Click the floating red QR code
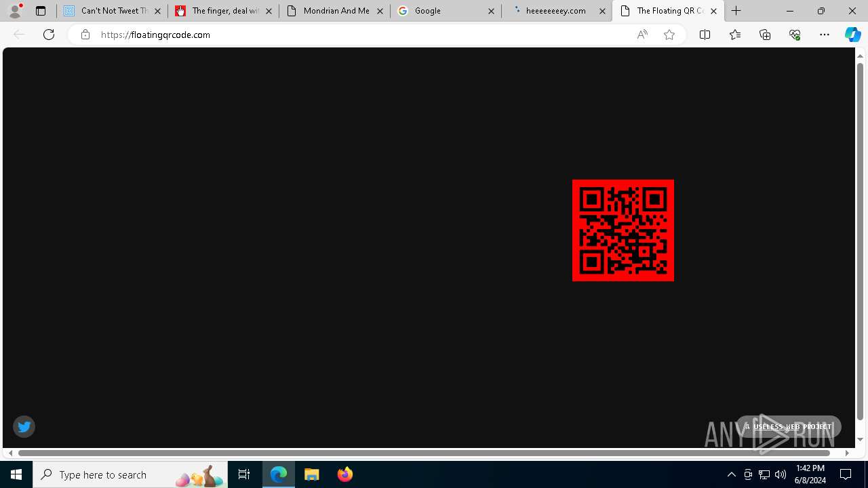This screenshot has height=488, width=868. coord(623,230)
